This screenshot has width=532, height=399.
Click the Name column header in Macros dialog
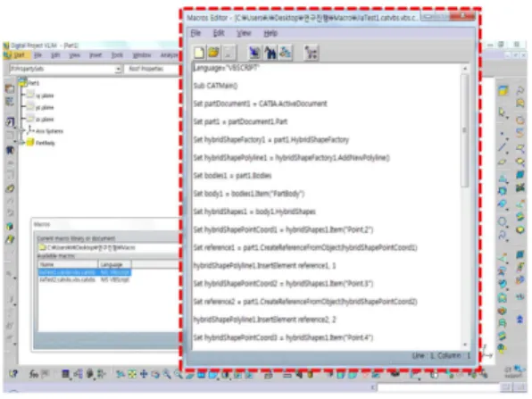point(68,264)
